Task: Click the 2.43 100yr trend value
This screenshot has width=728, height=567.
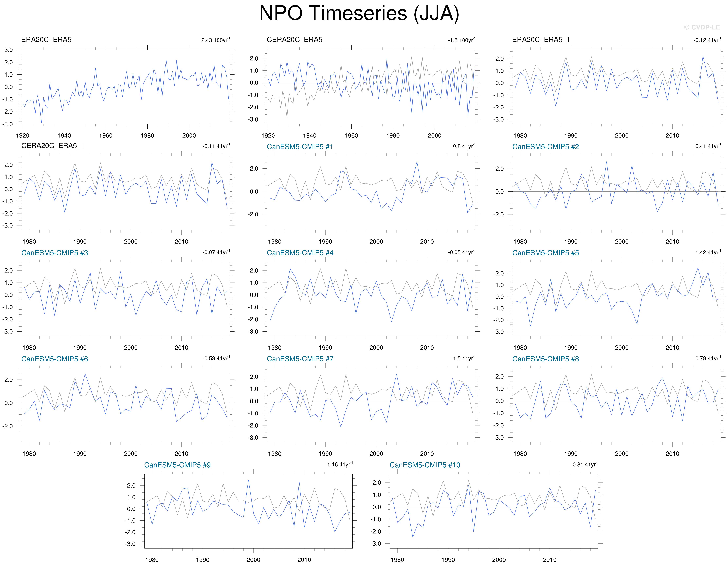Action: [x=215, y=40]
